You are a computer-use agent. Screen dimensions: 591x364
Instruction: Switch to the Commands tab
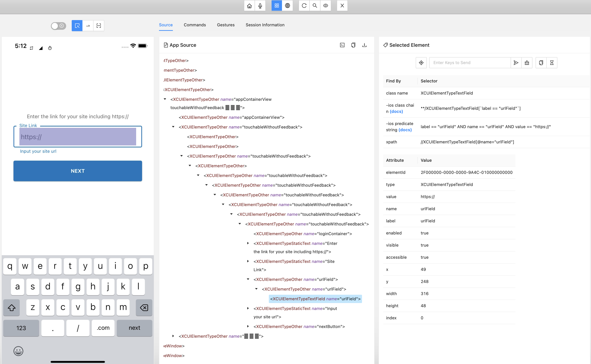pyautogui.click(x=195, y=25)
